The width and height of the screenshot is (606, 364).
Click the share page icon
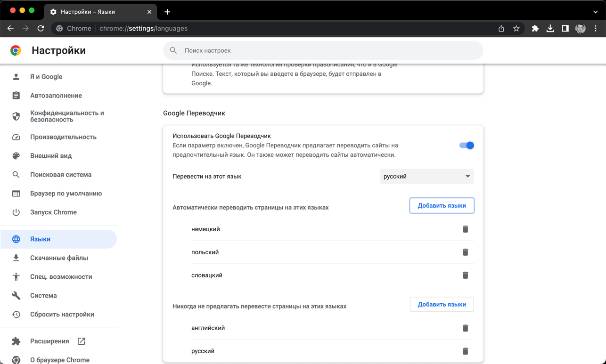pos(501,29)
